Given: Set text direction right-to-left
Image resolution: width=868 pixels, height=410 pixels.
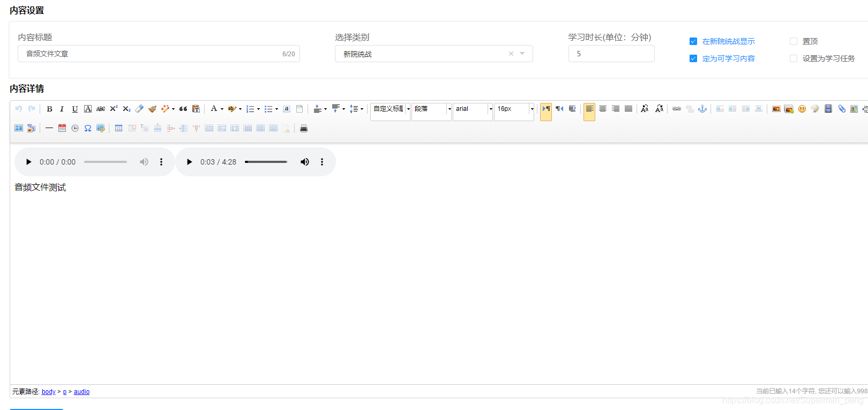Looking at the screenshot, I should 559,109.
